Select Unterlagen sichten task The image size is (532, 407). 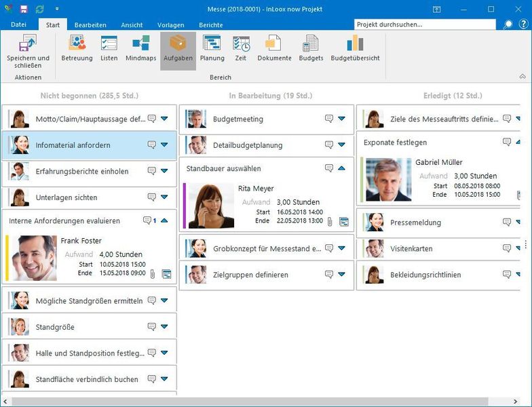pyautogui.click(x=90, y=197)
